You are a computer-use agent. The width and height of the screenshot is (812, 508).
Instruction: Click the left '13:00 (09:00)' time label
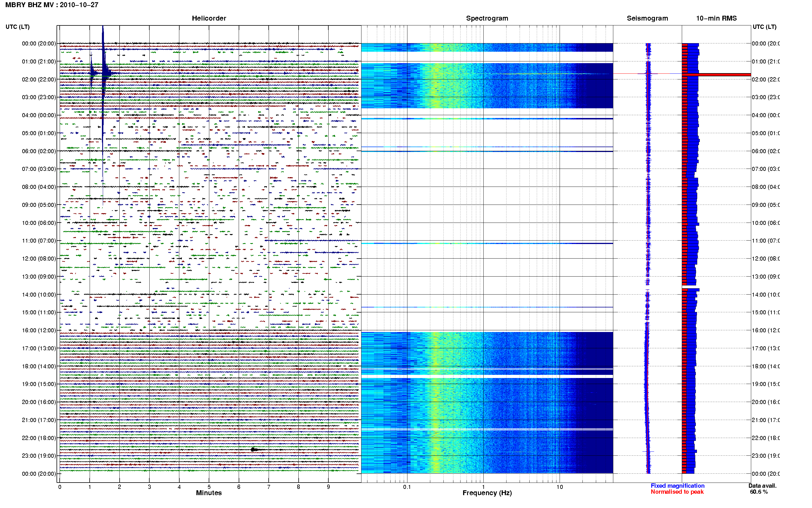coord(39,277)
